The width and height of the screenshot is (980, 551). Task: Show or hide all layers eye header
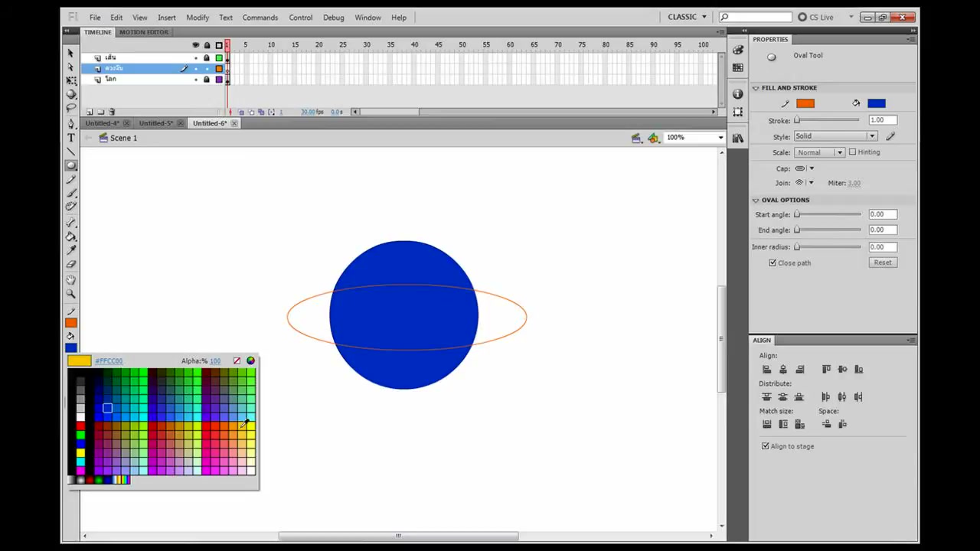195,45
